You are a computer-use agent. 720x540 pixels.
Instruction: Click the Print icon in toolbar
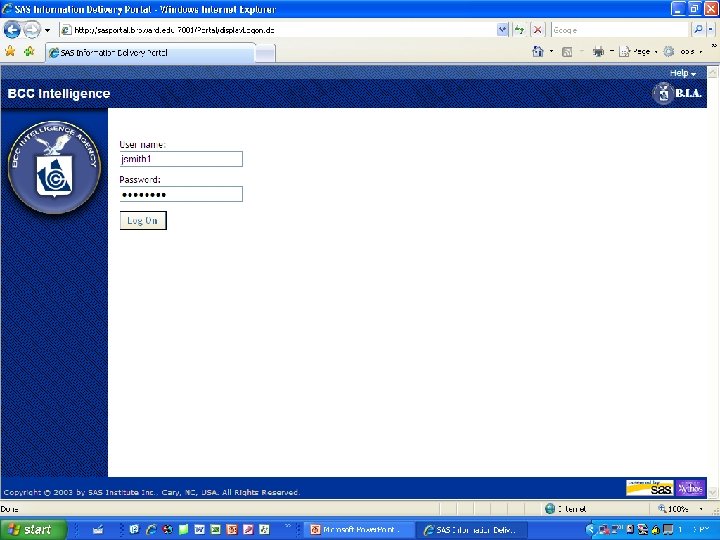[x=598, y=52]
